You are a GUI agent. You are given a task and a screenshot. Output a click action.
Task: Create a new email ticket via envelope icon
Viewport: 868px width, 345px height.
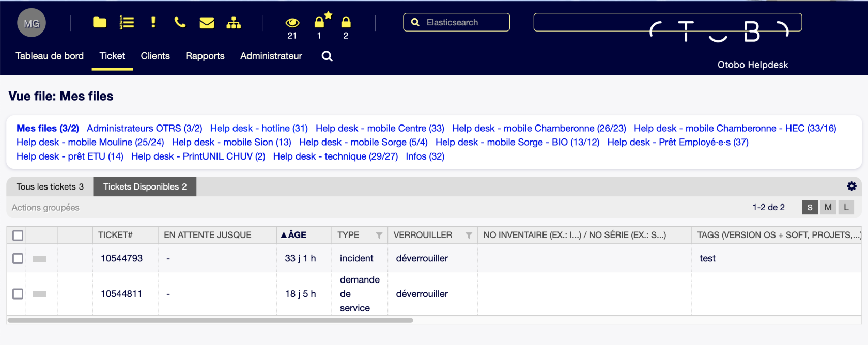(x=207, y=23)
